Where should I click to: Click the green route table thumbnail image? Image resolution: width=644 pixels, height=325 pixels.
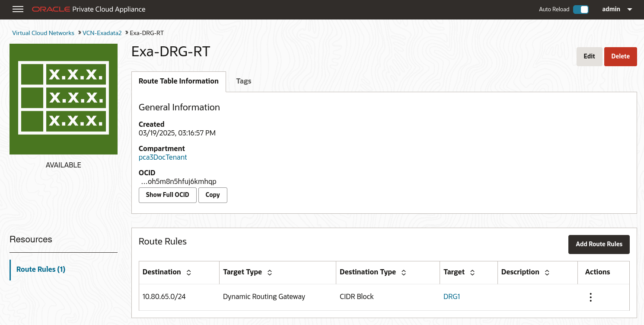click(x=63, y=99)
